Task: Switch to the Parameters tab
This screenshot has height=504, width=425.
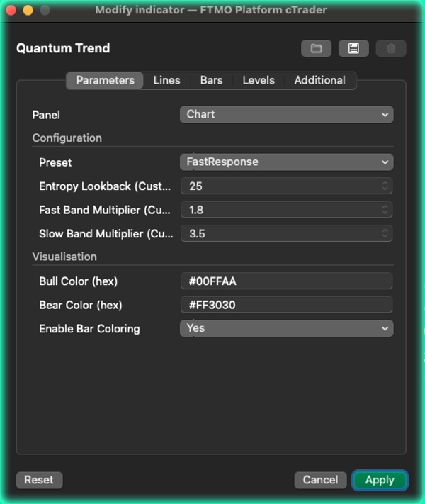Action: [105, 80]
